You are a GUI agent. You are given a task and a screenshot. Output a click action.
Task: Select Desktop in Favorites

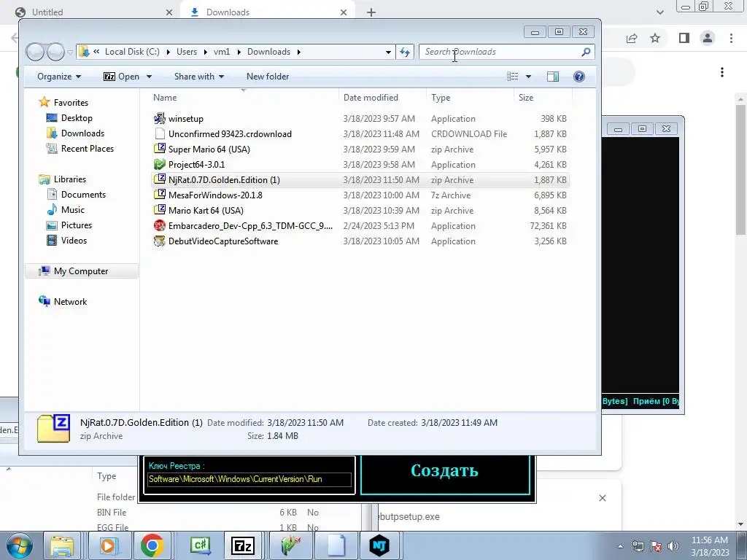point(77,118)
